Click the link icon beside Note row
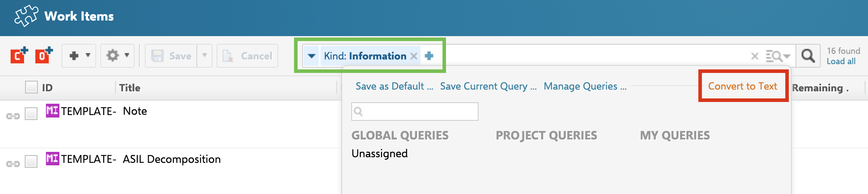The height and width of the screenshot is (194, 868). click(13, 116)
